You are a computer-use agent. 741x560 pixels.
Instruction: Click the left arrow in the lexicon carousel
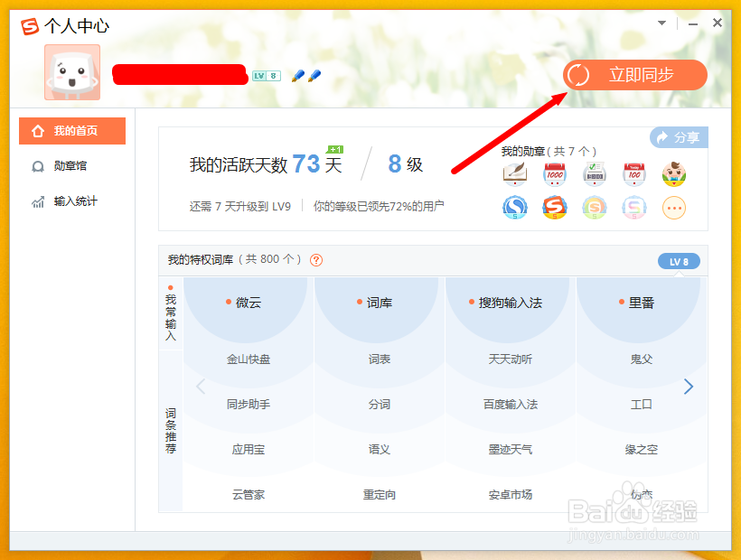(x=200, y=386)
